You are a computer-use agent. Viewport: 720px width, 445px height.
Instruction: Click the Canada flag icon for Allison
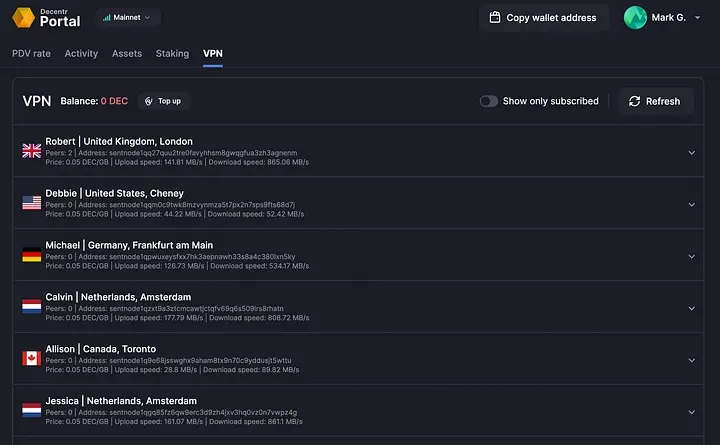(31, 359)
